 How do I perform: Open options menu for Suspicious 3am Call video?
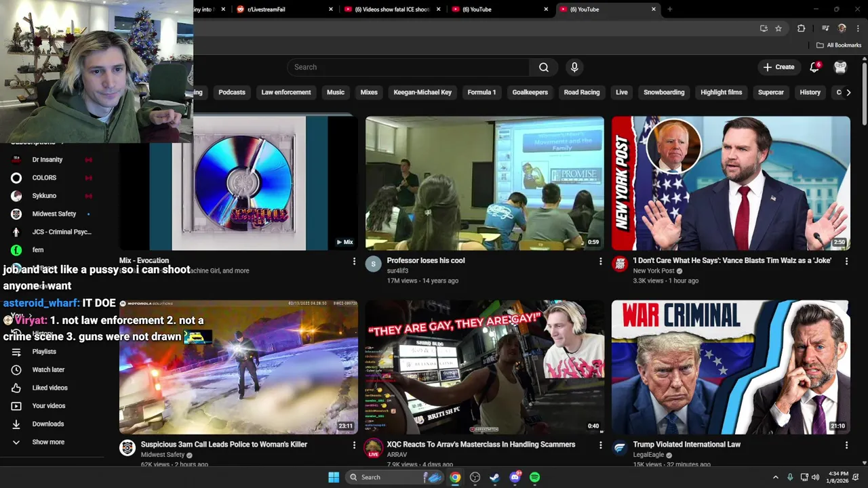[354, 445]
